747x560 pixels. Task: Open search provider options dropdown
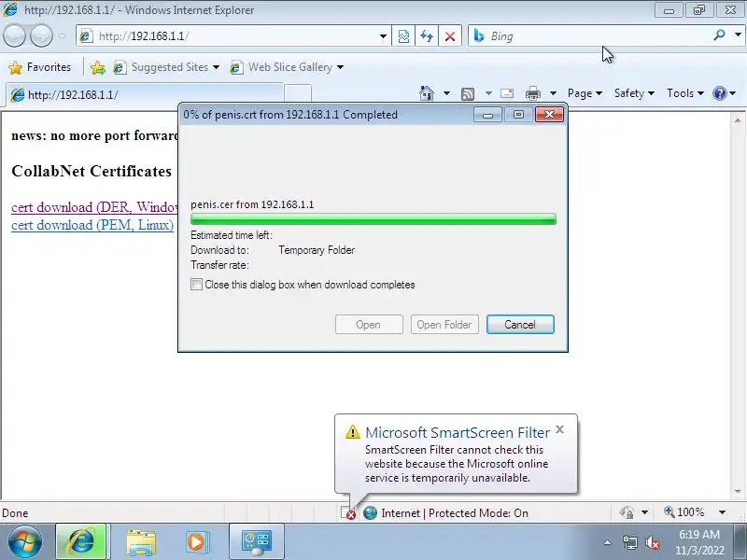coord(738,35)
